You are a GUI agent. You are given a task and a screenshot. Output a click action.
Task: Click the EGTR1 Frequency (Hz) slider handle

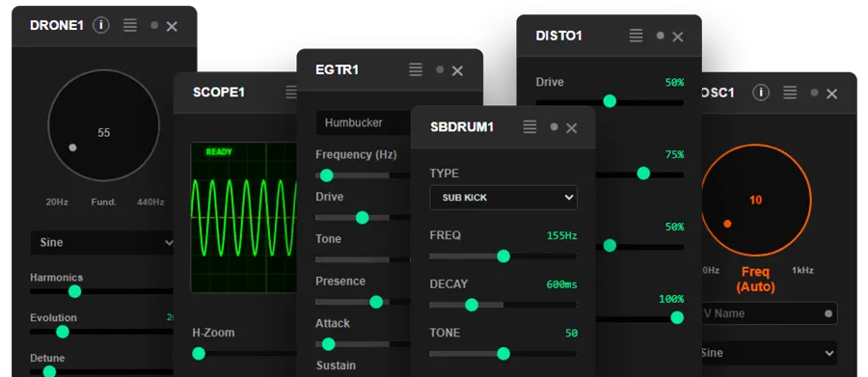point(327,175)
